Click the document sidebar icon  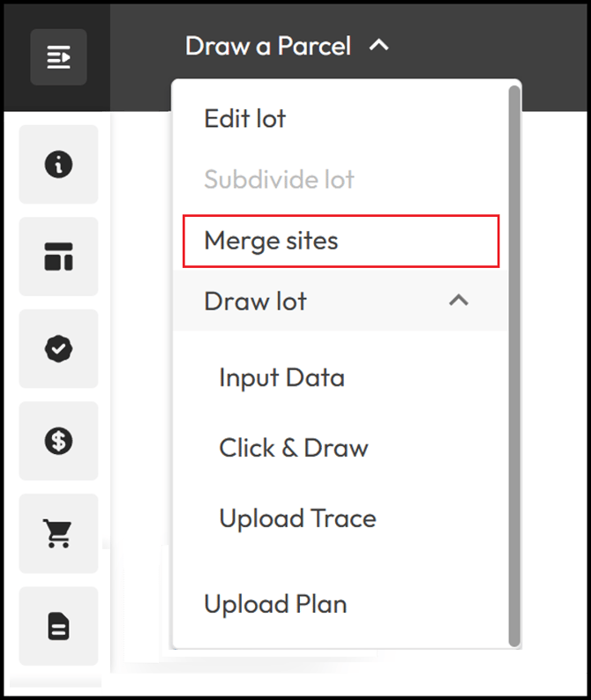point(58,626)
